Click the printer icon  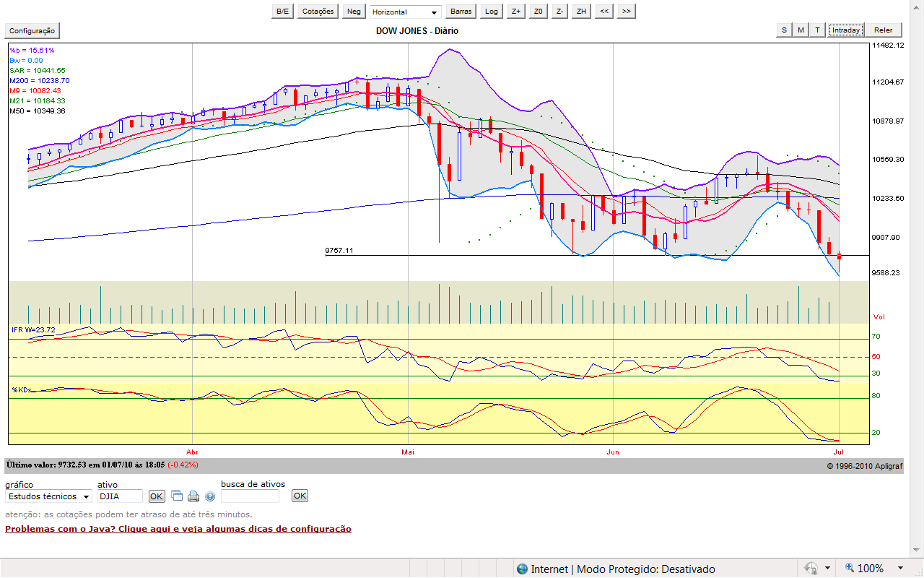[x=193, y=496]
